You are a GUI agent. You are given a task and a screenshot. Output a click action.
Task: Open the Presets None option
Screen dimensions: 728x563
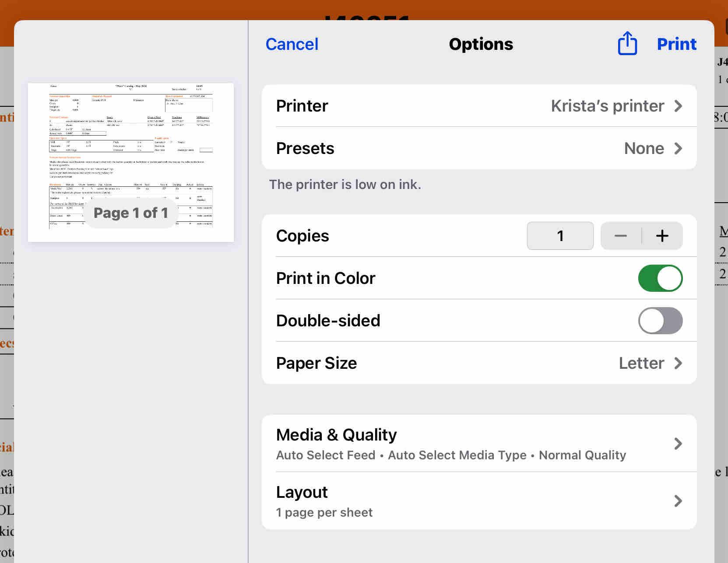tap(644, 148)
